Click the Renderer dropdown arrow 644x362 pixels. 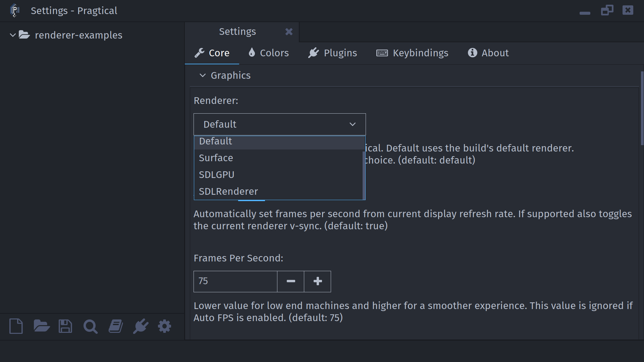[353, 124]
